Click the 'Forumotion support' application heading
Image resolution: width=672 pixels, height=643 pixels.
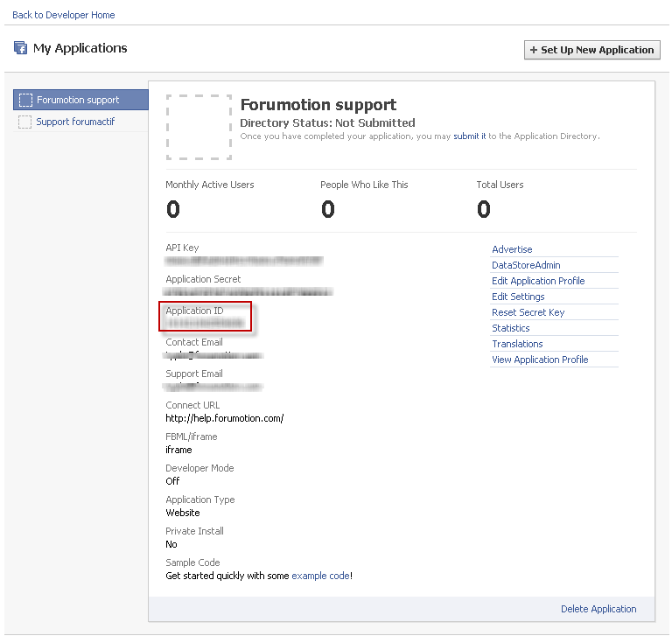coord(318,104)
